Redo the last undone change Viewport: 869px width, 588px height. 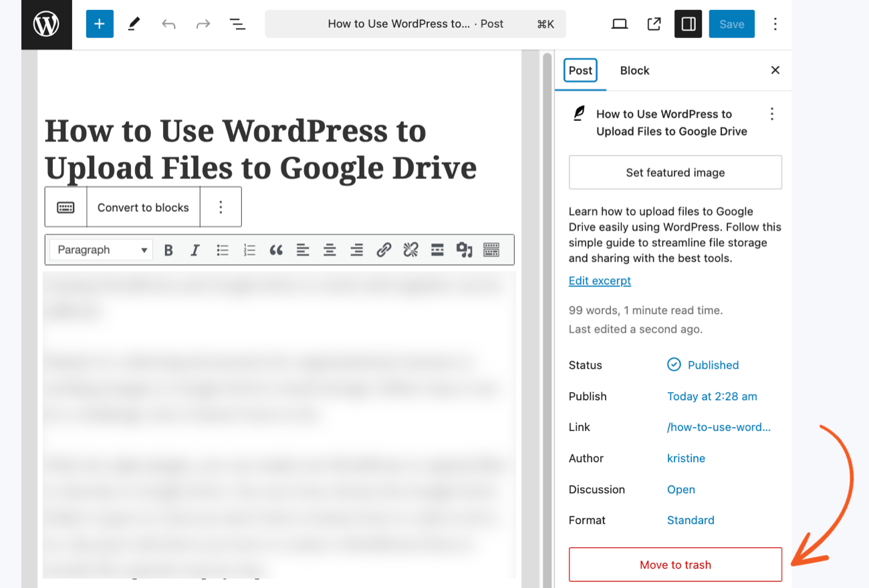pos(203,24)
